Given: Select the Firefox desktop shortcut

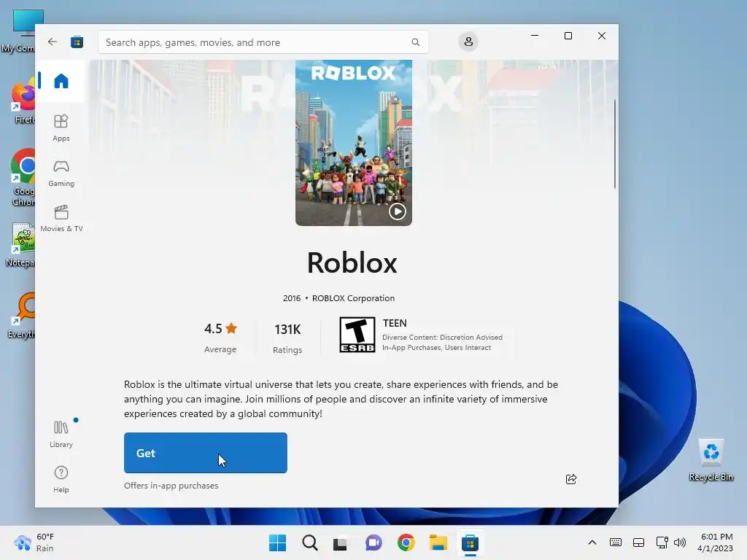Looking at the screenshot, I should [x=23, y=102].
